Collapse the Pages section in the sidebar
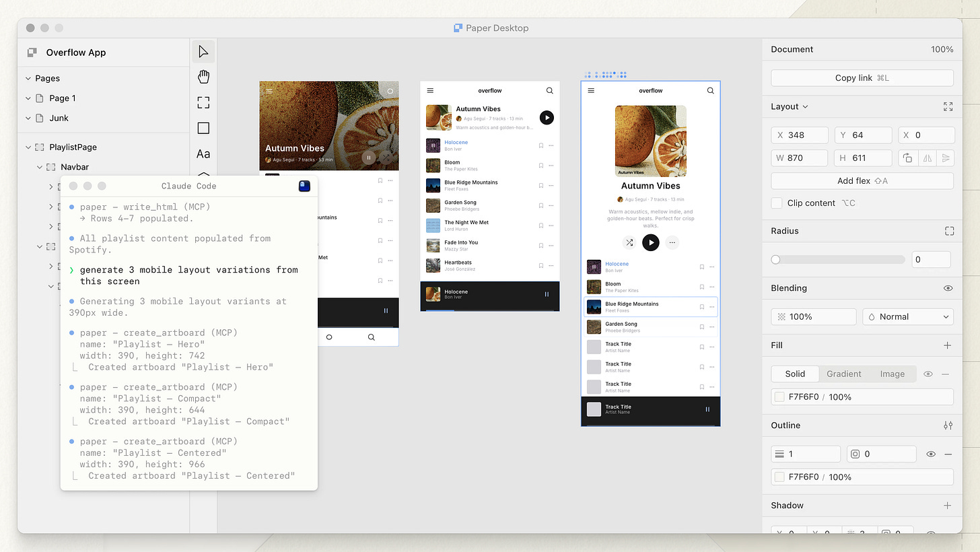The height and width of the screenshot is (552, 980). [28, 78]
